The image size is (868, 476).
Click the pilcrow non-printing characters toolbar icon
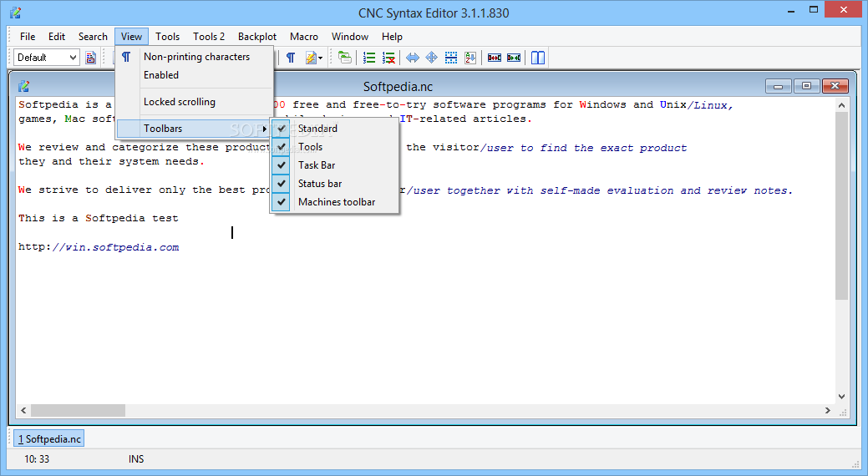[291, 58]
